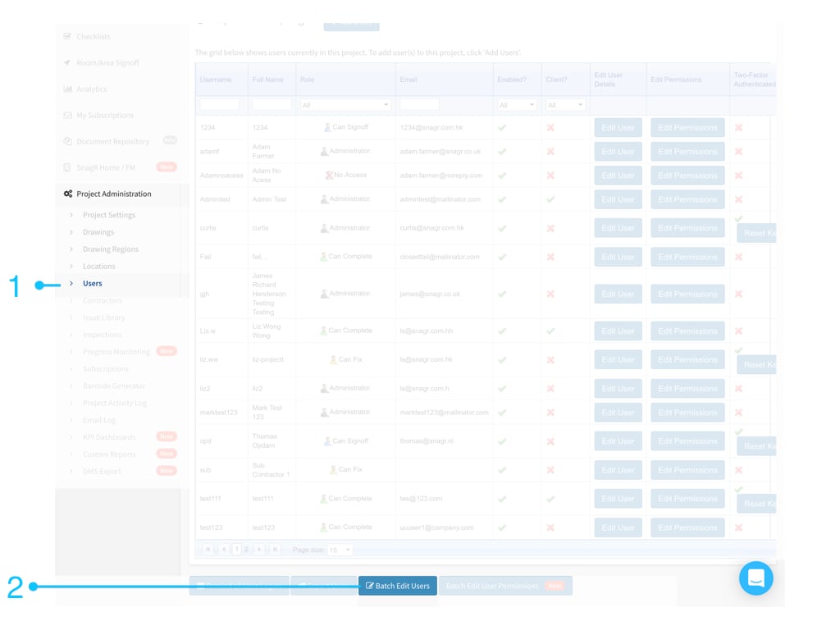The height and width of the screenshot is (630, 840).
Task: Click email adam.farmer@snagr.co.uk
Action: (441, 152)
